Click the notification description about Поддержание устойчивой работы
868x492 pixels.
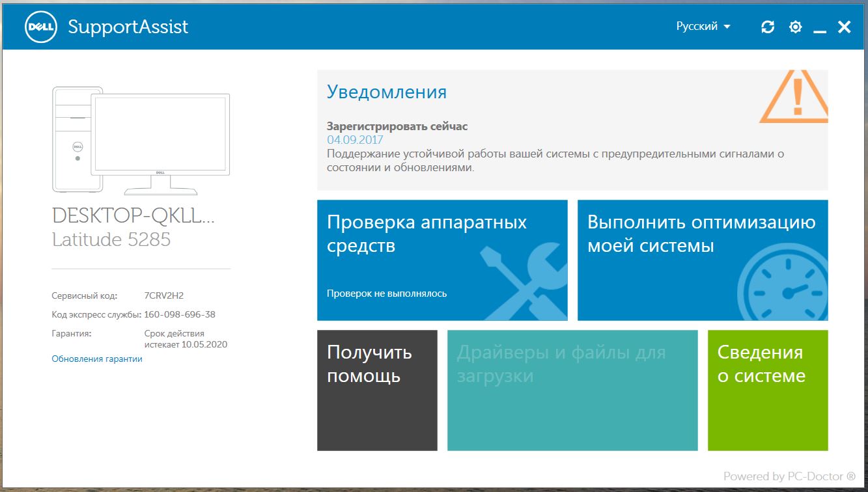point(555,161)
